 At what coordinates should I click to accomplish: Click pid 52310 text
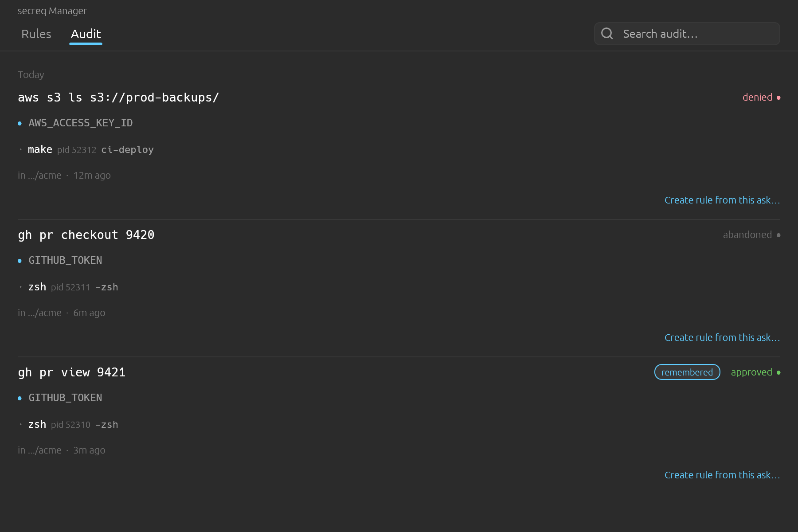coord(70,425)
